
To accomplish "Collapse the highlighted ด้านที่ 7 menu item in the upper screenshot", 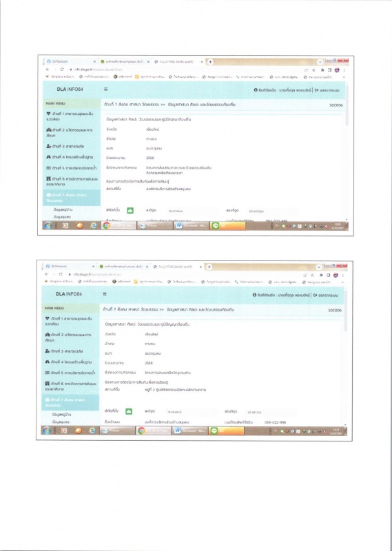I will pyautogui.click(x=72, y=198).
